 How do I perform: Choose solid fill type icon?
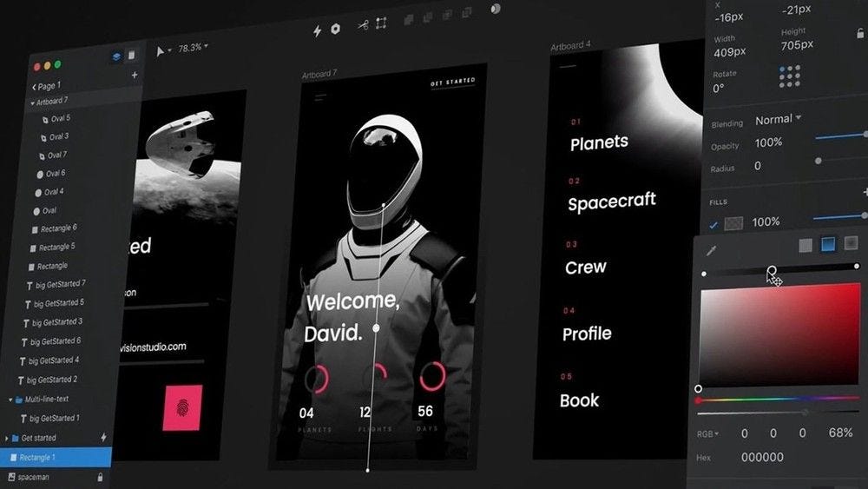(x=806, y=245)
